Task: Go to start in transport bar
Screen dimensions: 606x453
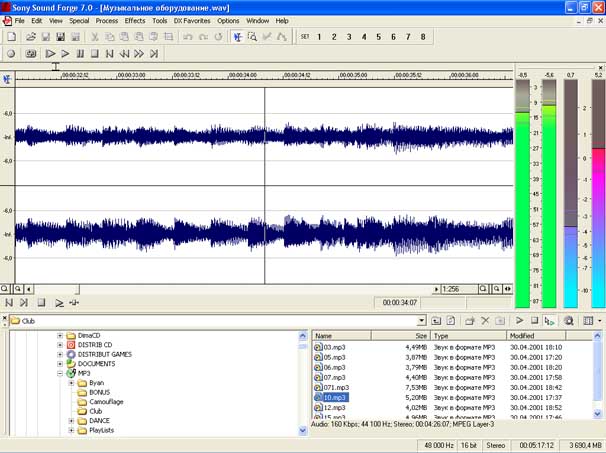Action: (109, 54)
